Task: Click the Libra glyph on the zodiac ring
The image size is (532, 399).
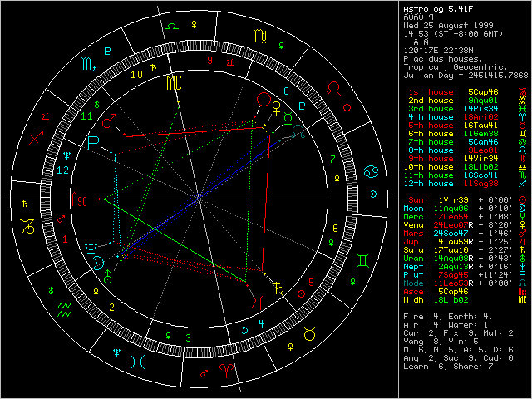Action: [x=171, y=27]
